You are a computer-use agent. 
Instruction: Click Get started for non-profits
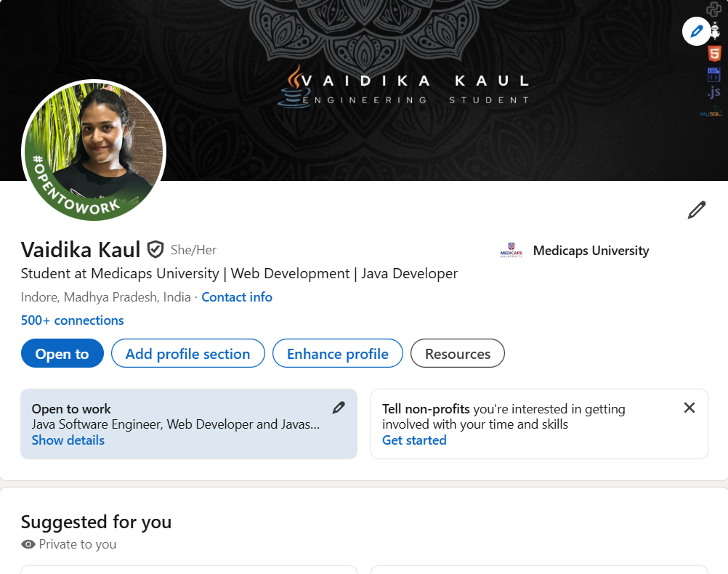(414, 440)
